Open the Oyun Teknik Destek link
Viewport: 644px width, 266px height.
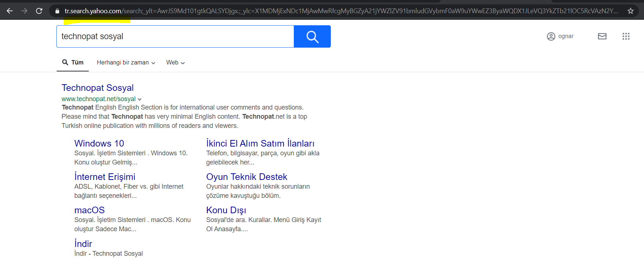(x=247, y=177)
